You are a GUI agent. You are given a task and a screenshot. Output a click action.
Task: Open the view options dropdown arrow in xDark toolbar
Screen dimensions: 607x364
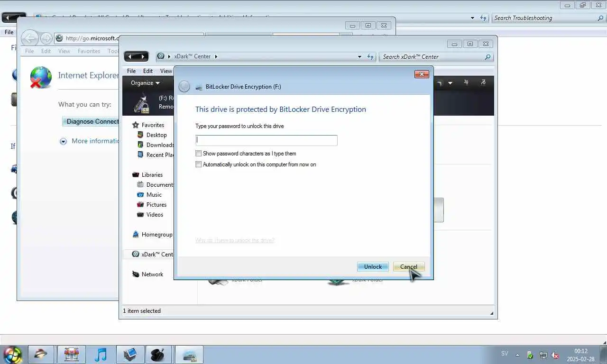click(x=450, y=83)
